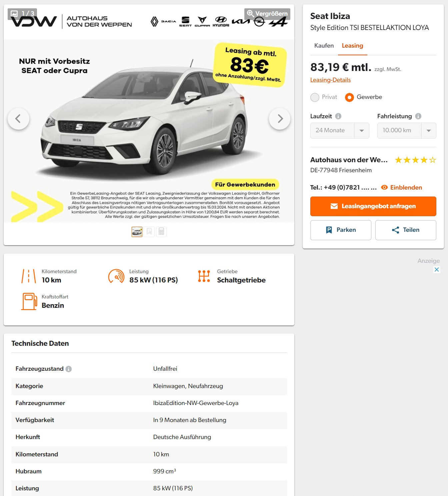This screenshot has width=448, height=496.
Task: Reveal the phone number with Einblenden
Action: pyautogui.click(x=402, y=188)
